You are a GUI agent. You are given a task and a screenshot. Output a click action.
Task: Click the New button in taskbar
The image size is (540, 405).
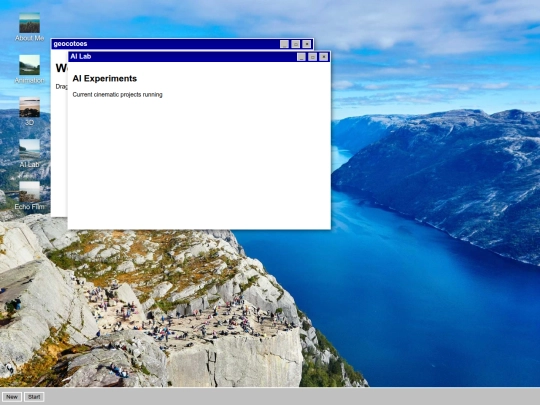click(x=12, y=397)
